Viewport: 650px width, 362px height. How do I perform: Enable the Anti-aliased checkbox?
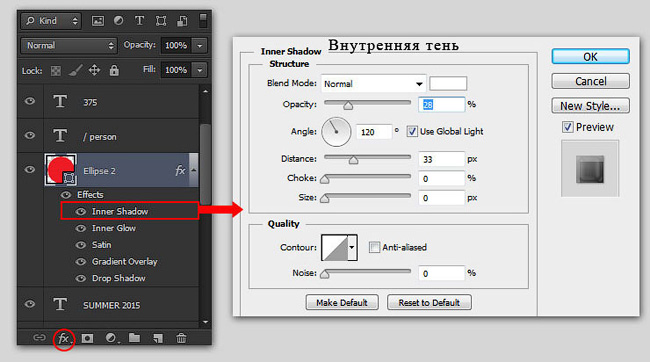(374, 247)
